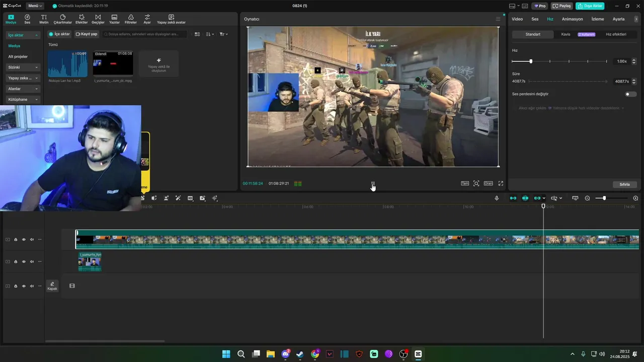Image resolution: width=644 pixels, height=362 pixels.
Task: Toggle the clip linkage icon
Action: pos(537,198)
